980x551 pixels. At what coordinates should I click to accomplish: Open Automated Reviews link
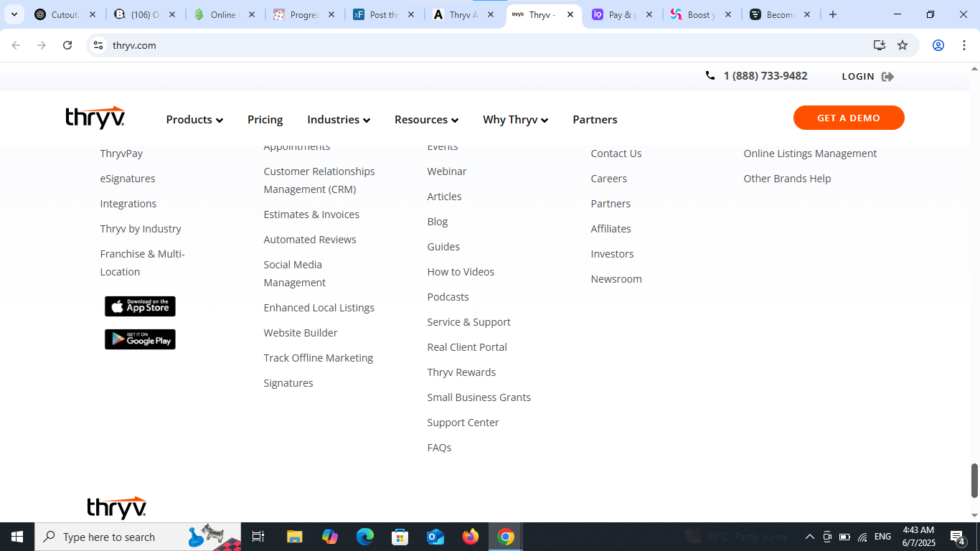click(x=310, y=240)
